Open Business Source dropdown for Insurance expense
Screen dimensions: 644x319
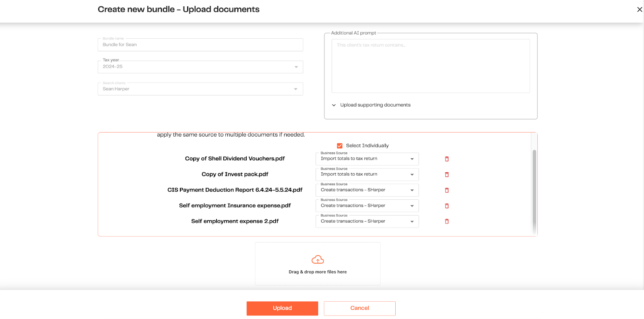(x=367, y=206)
